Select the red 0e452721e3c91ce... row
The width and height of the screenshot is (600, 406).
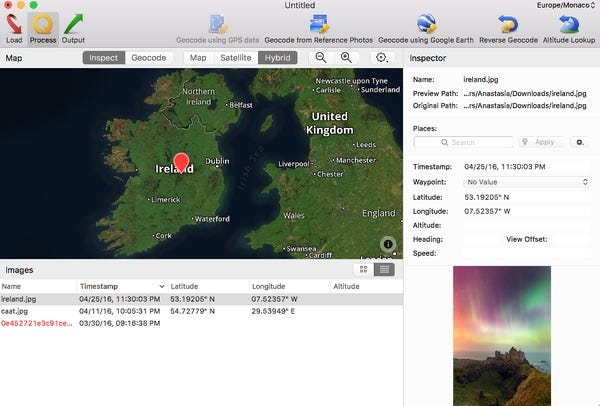point(201,323)
